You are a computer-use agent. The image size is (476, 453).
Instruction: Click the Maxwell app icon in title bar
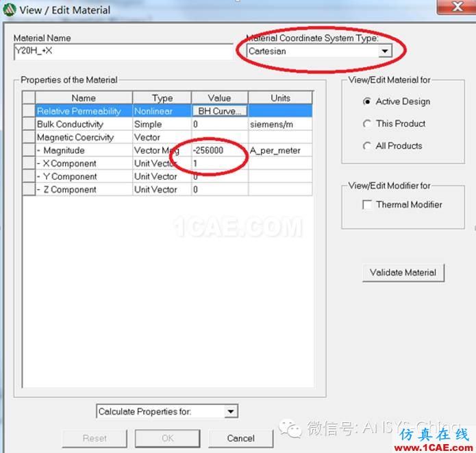click(x=9, y=10)
